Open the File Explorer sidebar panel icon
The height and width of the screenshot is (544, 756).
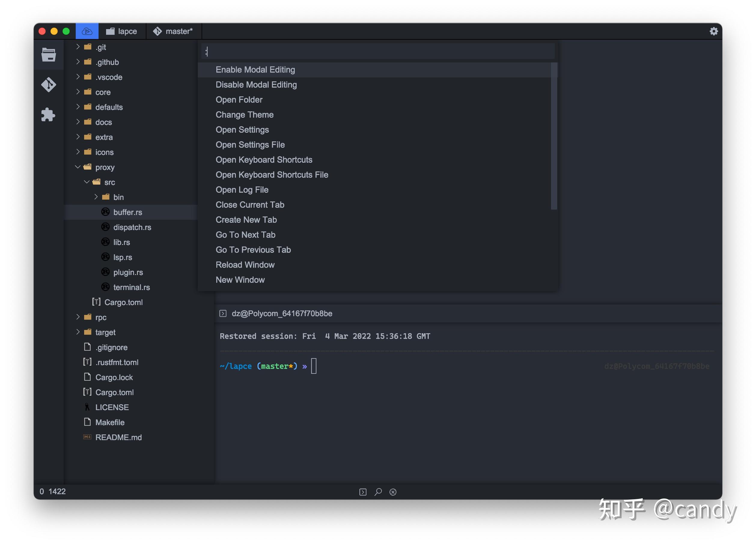tap(49, 55)
